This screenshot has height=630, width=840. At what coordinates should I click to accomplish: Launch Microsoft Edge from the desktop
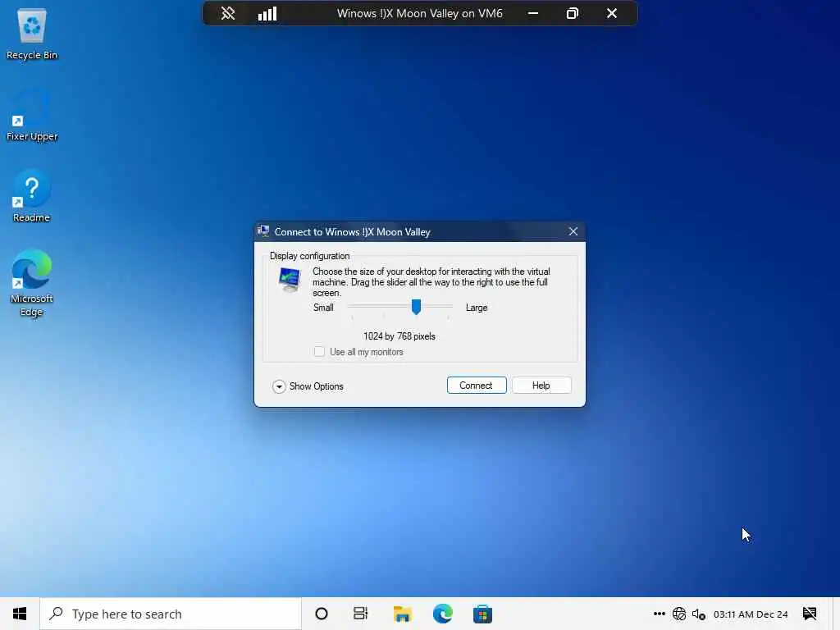(32, 283)
